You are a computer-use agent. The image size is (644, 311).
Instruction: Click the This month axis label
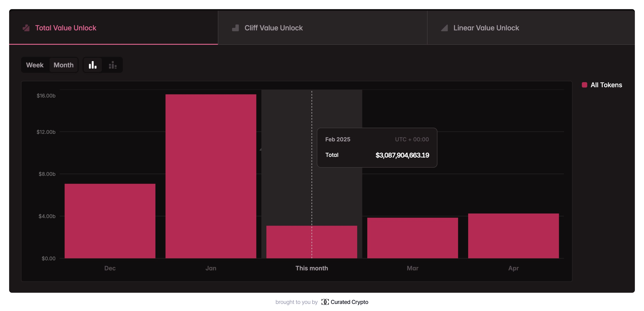pos(311,268)
